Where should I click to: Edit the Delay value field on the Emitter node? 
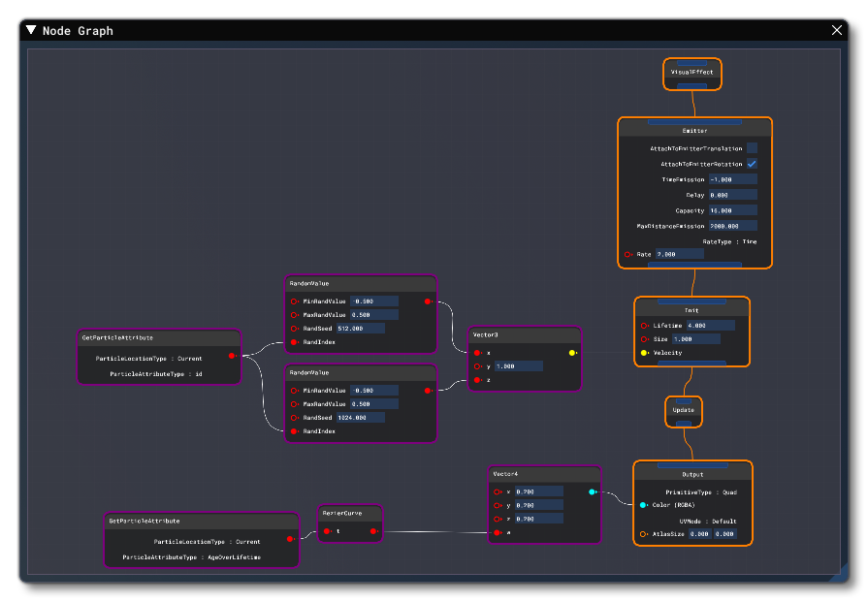click(732, 195)
